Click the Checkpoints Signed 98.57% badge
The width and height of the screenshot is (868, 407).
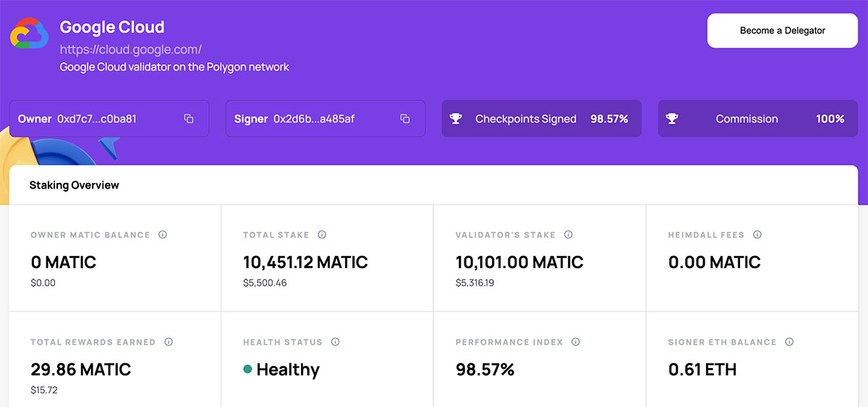[x=542, y=119]
